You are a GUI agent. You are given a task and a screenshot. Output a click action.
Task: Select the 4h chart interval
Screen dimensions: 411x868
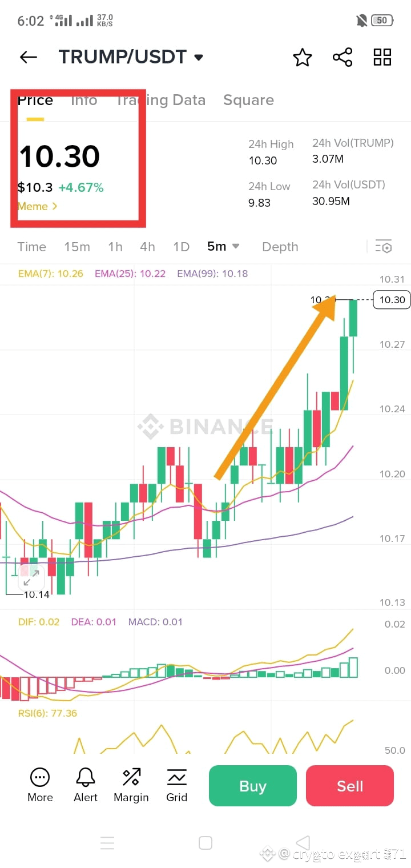pyautogui.click(x=147, y=247)
